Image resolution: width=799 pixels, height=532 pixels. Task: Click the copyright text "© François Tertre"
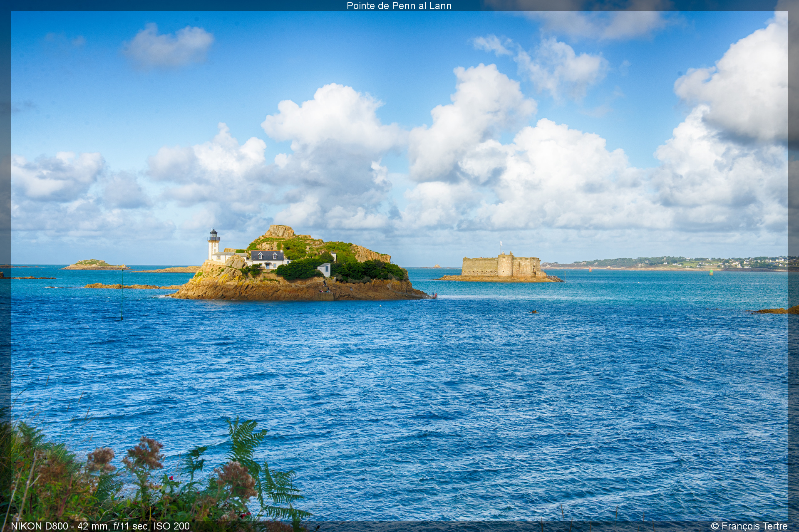[749, 526]
